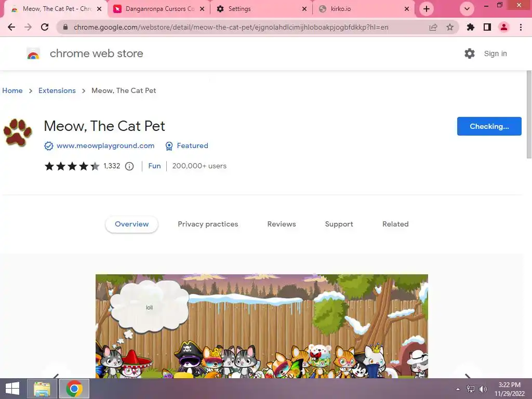The height and width of the screenshot is (399, 532).
Task: Close the Settings tab
Action: click(x=304, y=9)
